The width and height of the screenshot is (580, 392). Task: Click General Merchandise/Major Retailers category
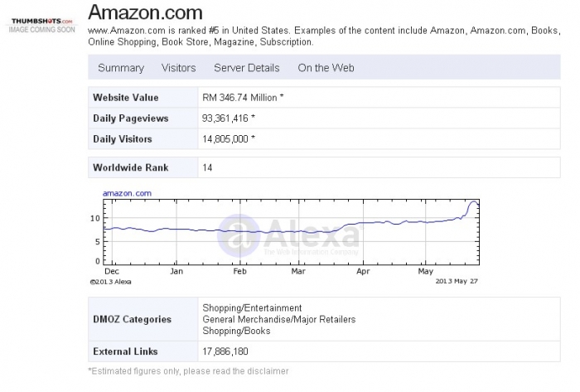(278, 319)
